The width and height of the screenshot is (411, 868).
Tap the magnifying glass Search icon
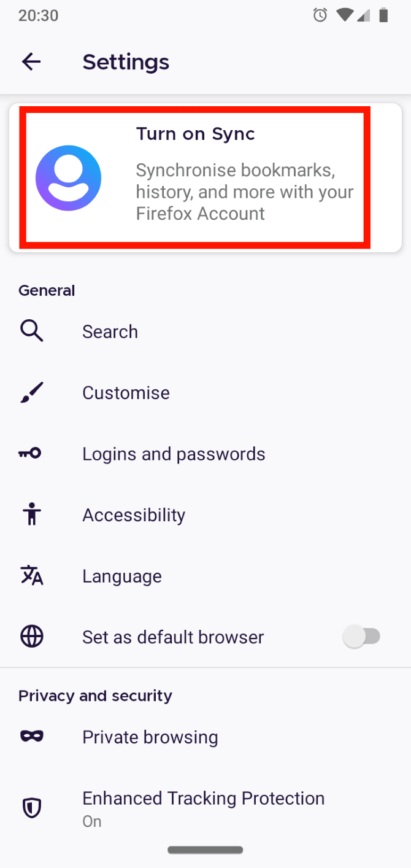[x=31, y=331]
